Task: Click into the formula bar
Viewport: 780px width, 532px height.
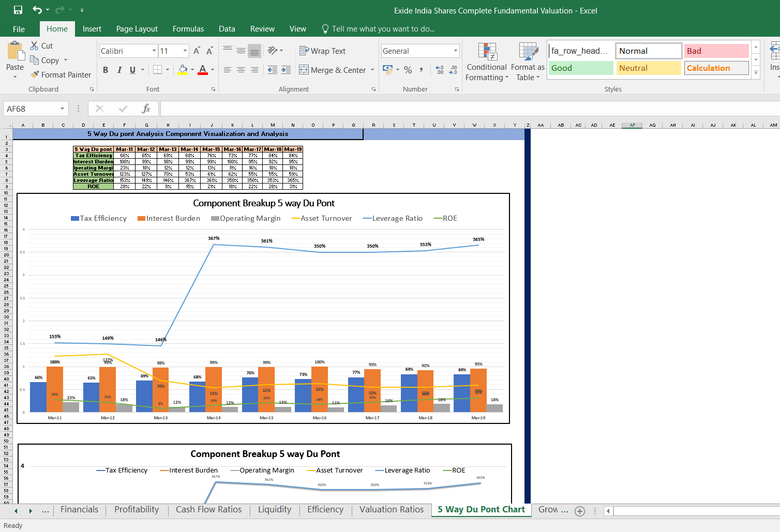Action: click(470, 109)
